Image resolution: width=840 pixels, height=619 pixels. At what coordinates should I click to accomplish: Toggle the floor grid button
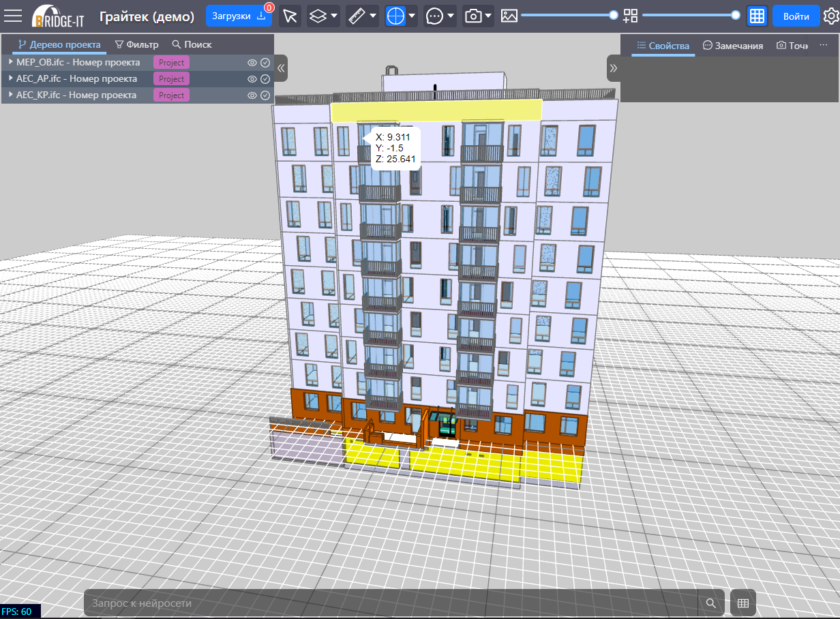[757, 16]
